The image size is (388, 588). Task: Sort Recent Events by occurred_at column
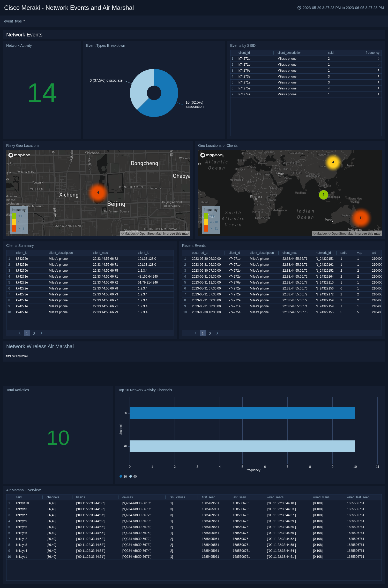click(200, 253)
